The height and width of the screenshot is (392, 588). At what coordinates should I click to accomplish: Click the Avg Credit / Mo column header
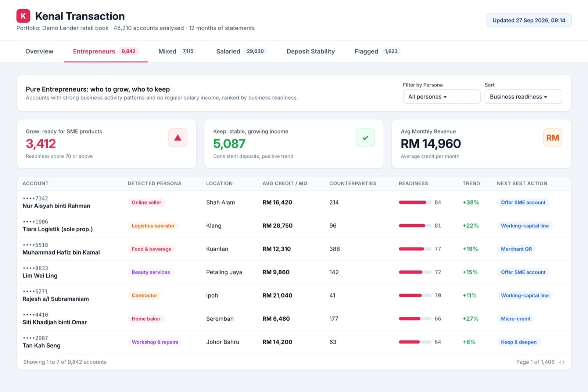[285, 183]
